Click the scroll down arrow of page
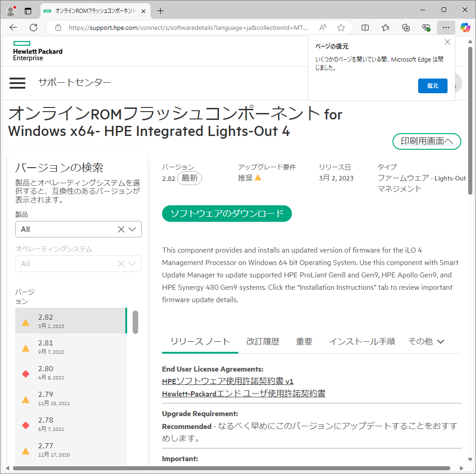The width and height of the screenshot is (476, 474). point(470,459)
